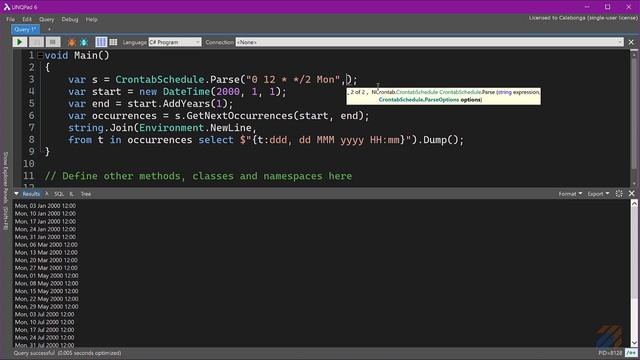Switch to the Query 1 tab
640x360 pixels.
coord(25,29)
